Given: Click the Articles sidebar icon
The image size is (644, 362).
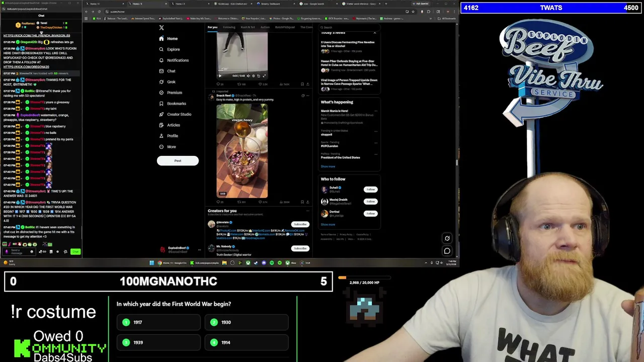Looking at the screenshot, I should click(162, 125).
